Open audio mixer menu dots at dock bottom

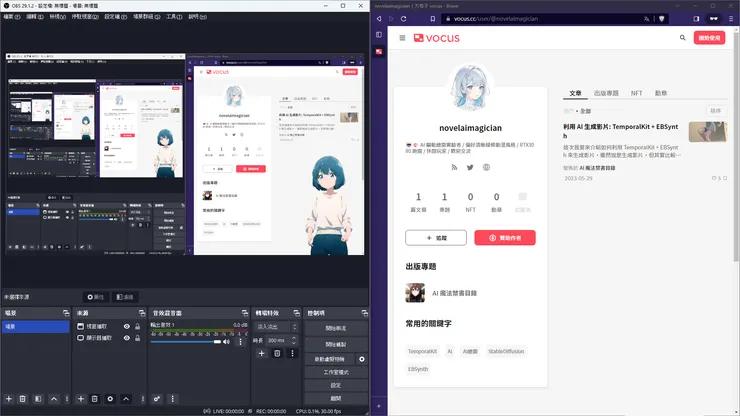(x=172, y=399)
